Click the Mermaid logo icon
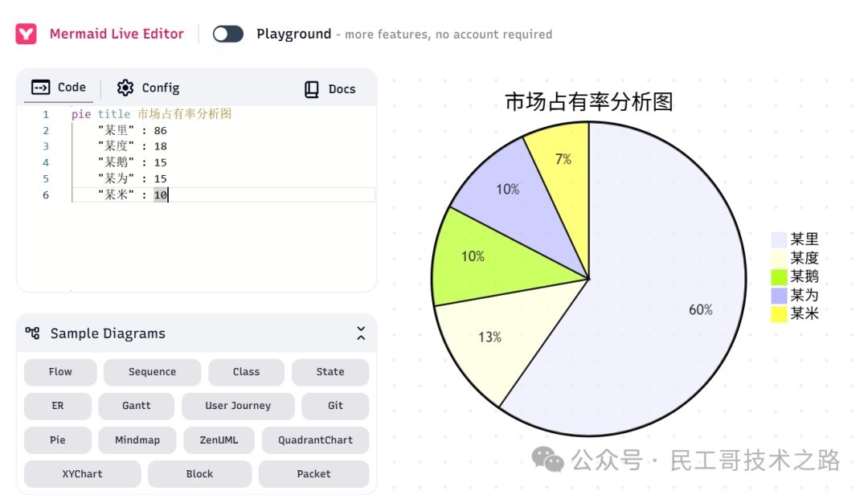 click(x=26, y=34)
